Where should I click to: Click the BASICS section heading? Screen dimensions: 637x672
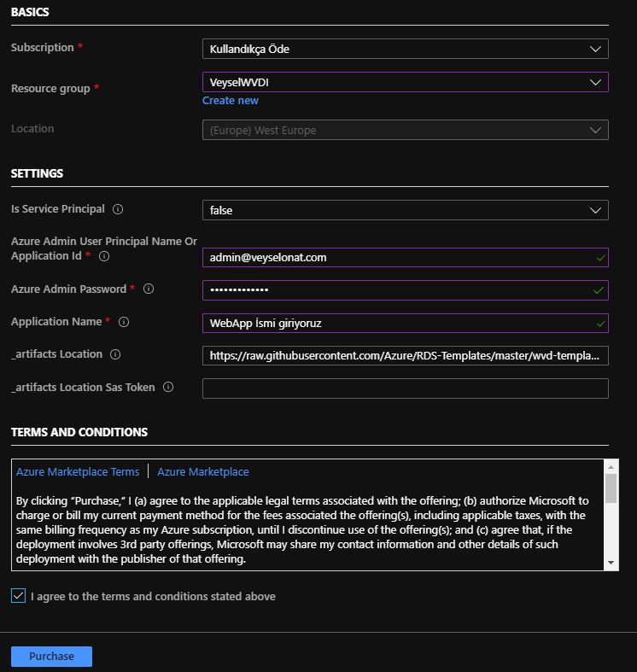pos(30,12)
